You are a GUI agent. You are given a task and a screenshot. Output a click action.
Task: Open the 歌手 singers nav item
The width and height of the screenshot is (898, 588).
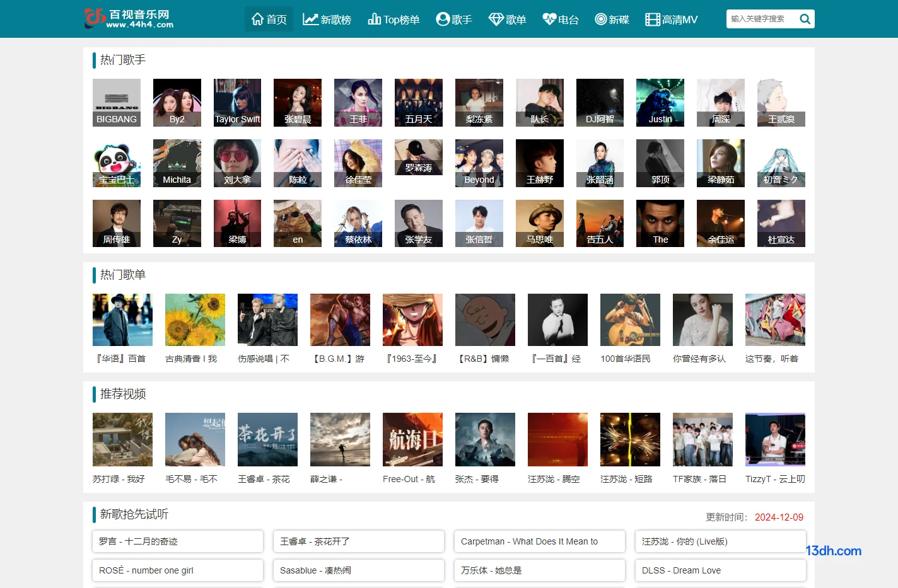tap(454, 20)
